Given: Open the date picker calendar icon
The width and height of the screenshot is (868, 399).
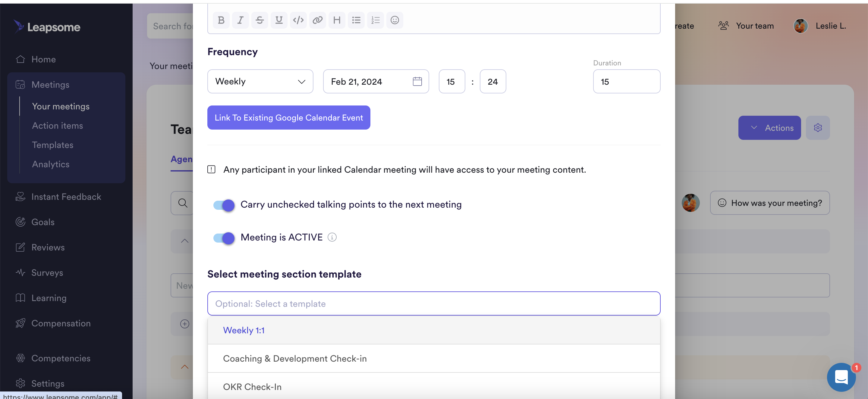Looking at the screenshot, I should pos(417,82).
